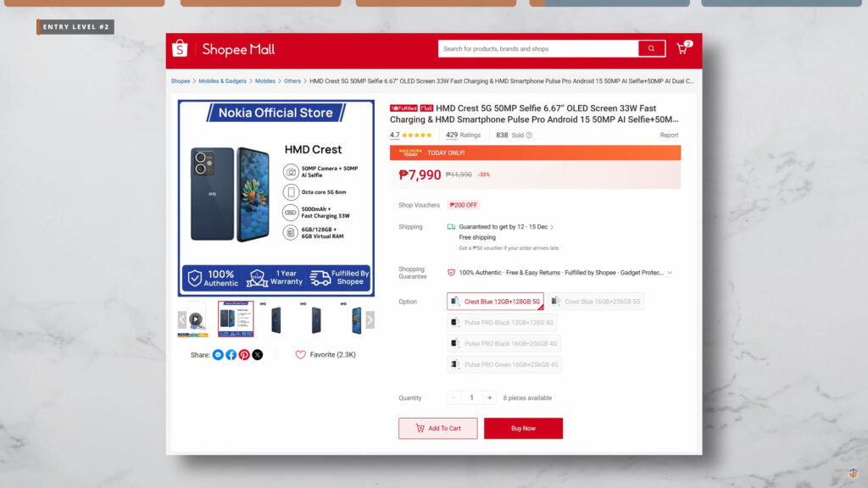
Task: Play the product video thumbnail
Action: click(195, 319)
